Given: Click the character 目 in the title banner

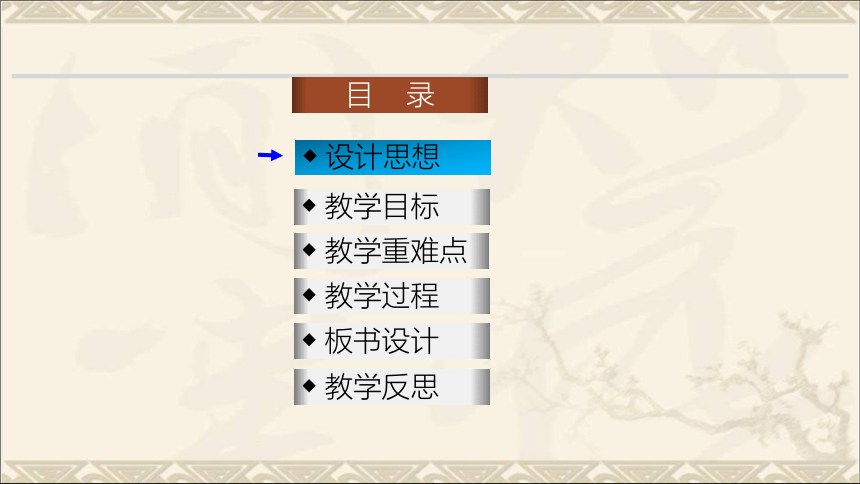Looking at the screenshot, I should tap(359, 95).
